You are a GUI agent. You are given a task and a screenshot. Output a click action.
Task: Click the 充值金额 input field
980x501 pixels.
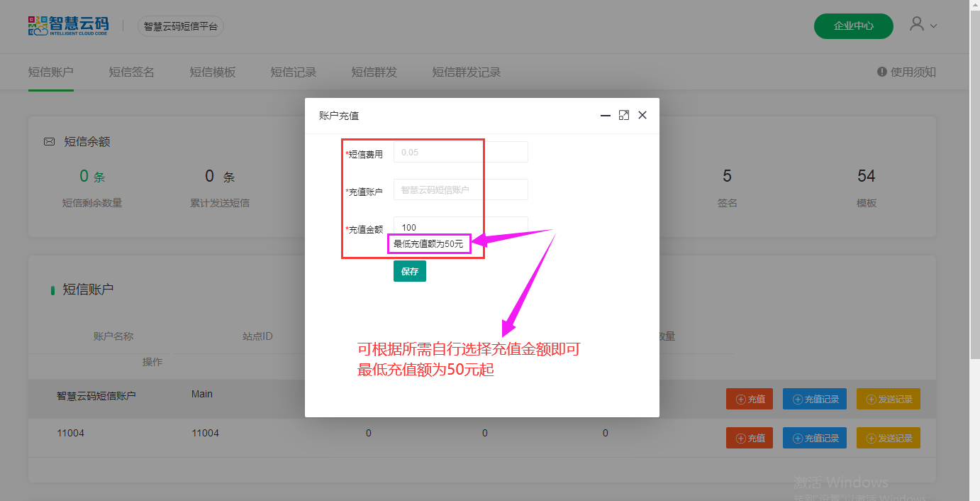click(x=460, y=227)
